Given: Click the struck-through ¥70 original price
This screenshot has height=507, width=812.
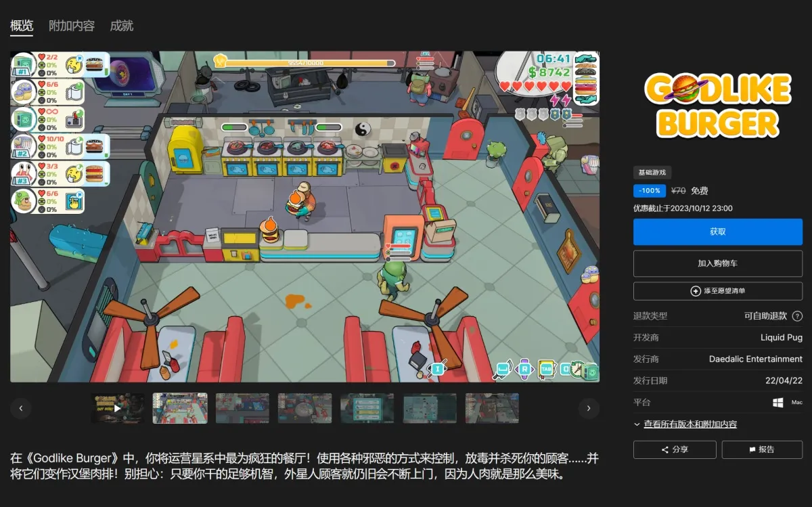Looking at the screenshot, I should point(679,191).
